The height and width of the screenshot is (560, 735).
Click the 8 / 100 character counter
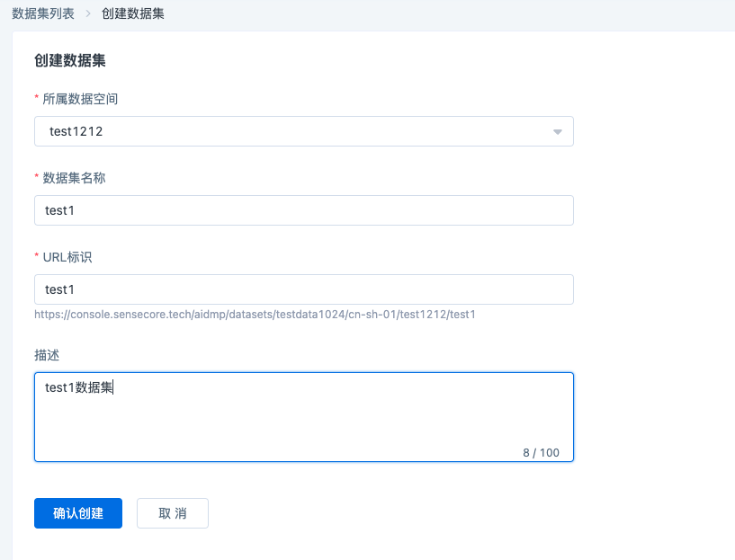point(541,452)
